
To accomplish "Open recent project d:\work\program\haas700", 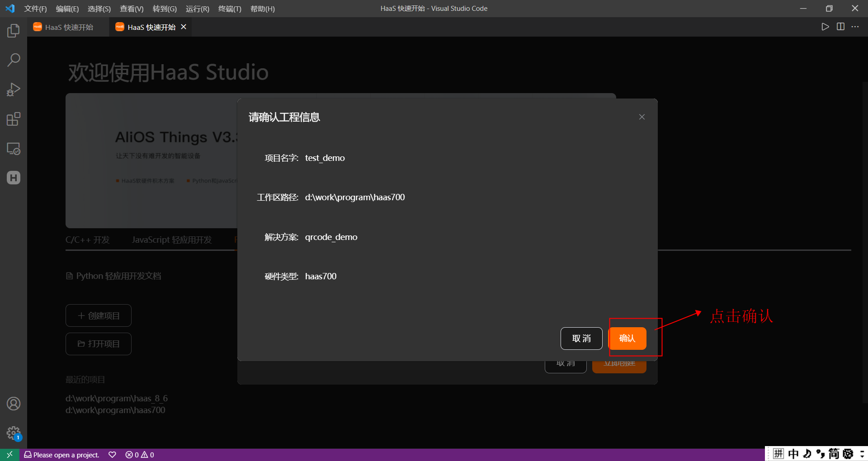I will click(115, 410).
